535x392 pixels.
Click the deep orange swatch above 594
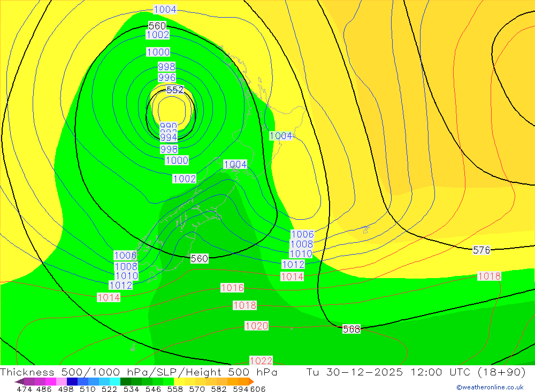(x=243, y=381)
